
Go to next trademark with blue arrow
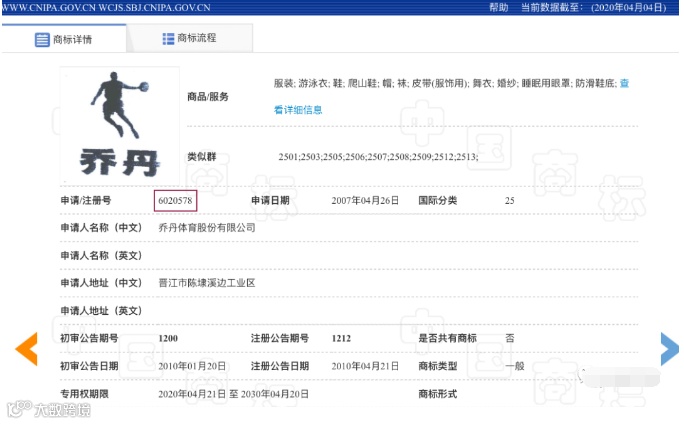coord(670,348)
